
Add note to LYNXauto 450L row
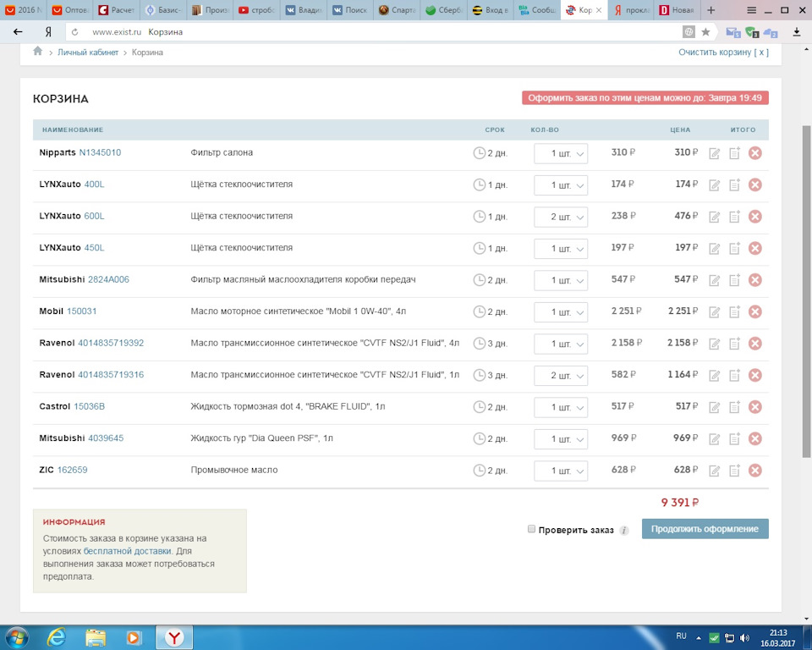pos(734,248)
